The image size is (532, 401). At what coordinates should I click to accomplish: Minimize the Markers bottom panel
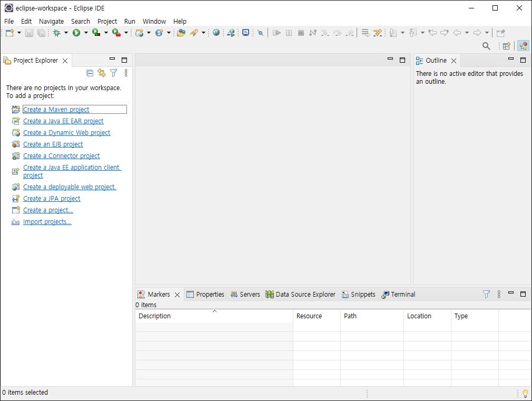(510, 293)
